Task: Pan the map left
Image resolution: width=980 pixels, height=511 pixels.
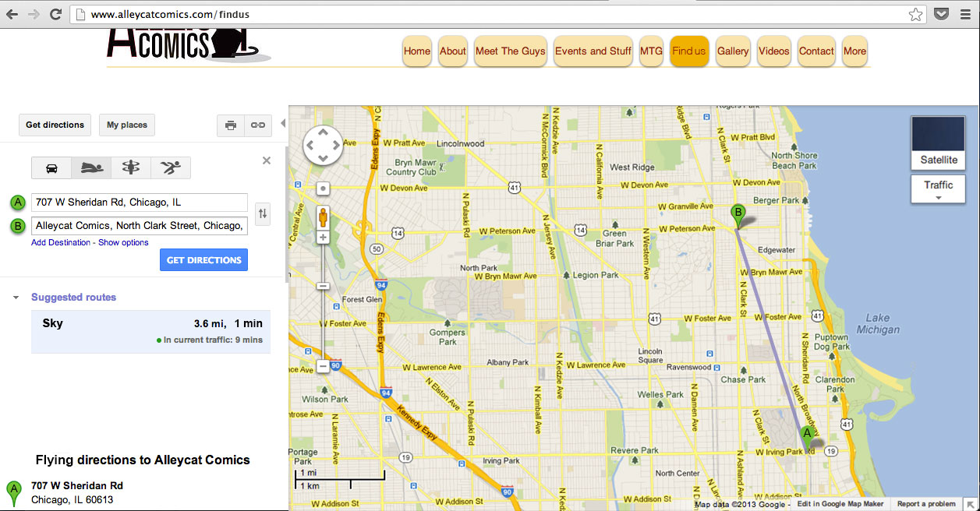Action: point(310,145)
